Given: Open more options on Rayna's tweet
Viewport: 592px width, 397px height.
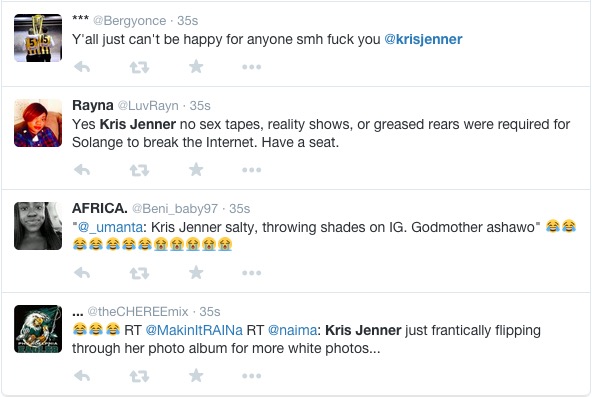Looking at the screenshot, I should click(x=251, y=170).
